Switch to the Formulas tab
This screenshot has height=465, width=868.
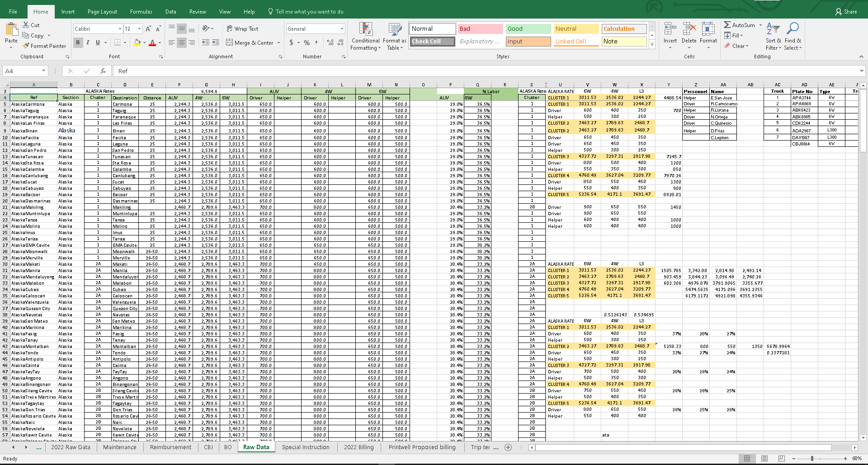(141, 12)
